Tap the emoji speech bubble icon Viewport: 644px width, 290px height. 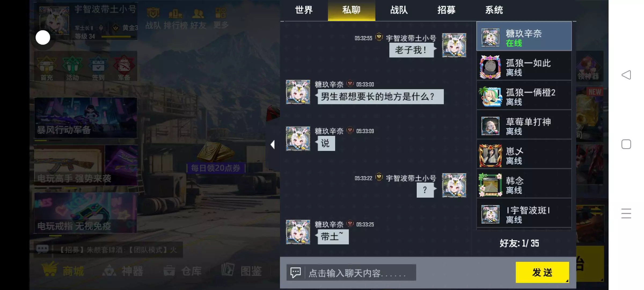click(x=296, y=273)
